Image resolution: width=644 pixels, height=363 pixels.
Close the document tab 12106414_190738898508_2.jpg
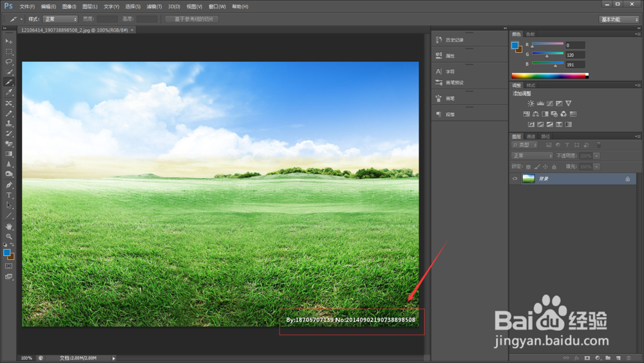(132, 30)
